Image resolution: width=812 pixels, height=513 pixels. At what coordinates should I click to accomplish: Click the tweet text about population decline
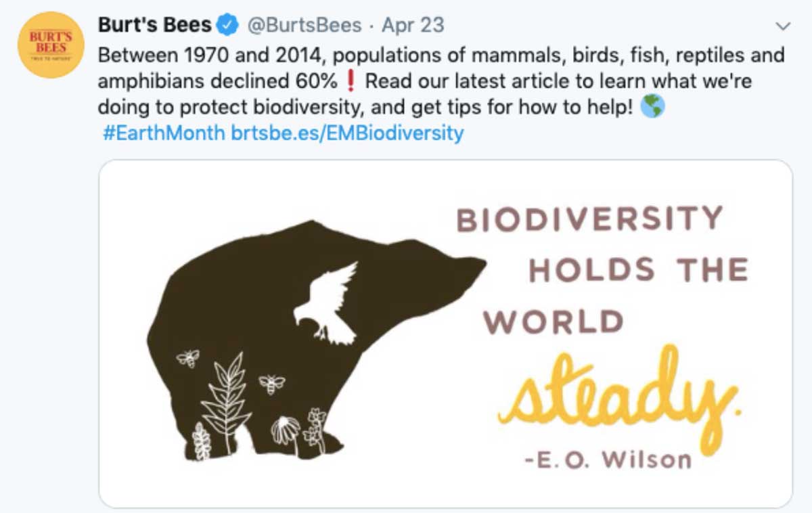click(x=441, y=81)
